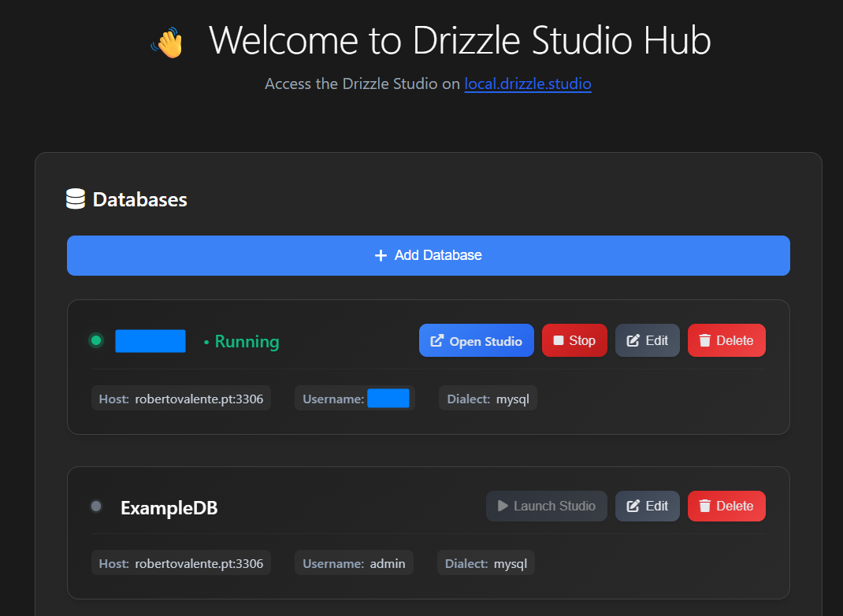This screenshot has width=843, height=616.
Task: Click the Databases stack icon
Action: [76, 199]
